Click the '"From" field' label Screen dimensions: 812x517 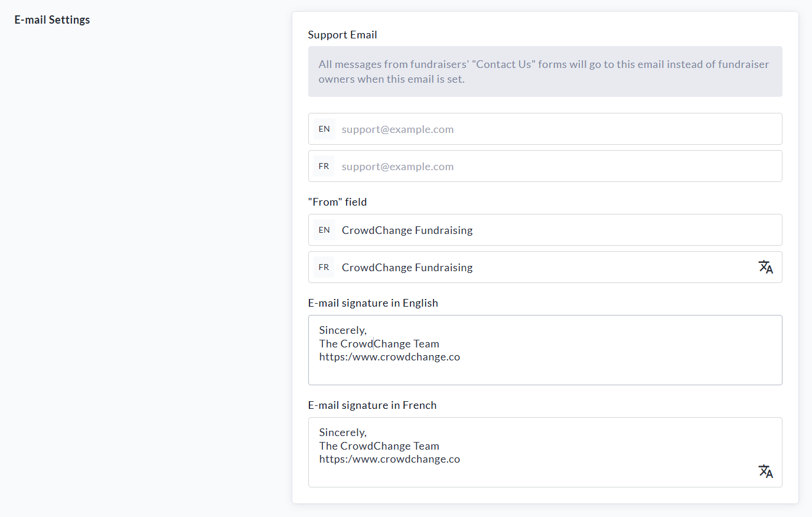(337, 202)
